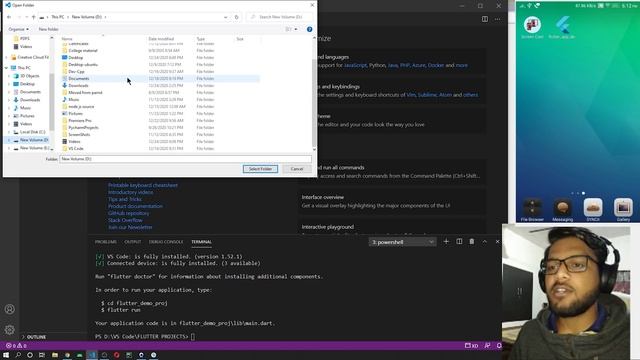Select Premiere Pro folder in list
This screenshot has width=640, height=360.
[160, 120]
